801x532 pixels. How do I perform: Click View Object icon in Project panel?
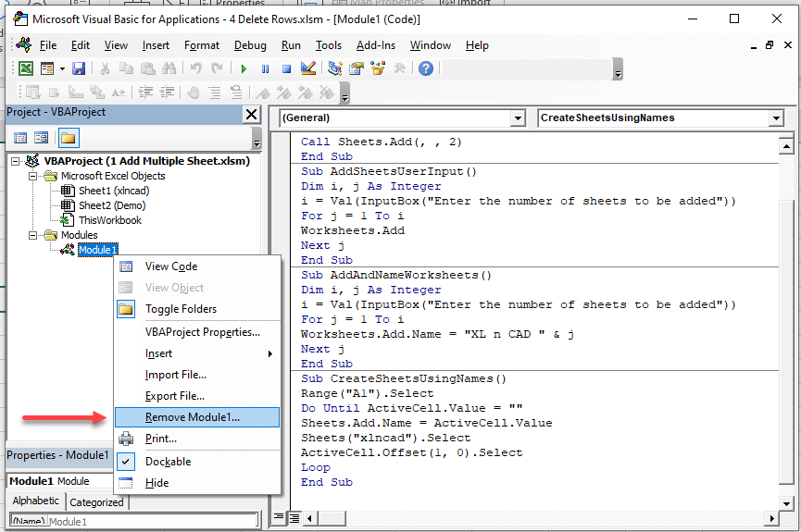pos(41,138)
